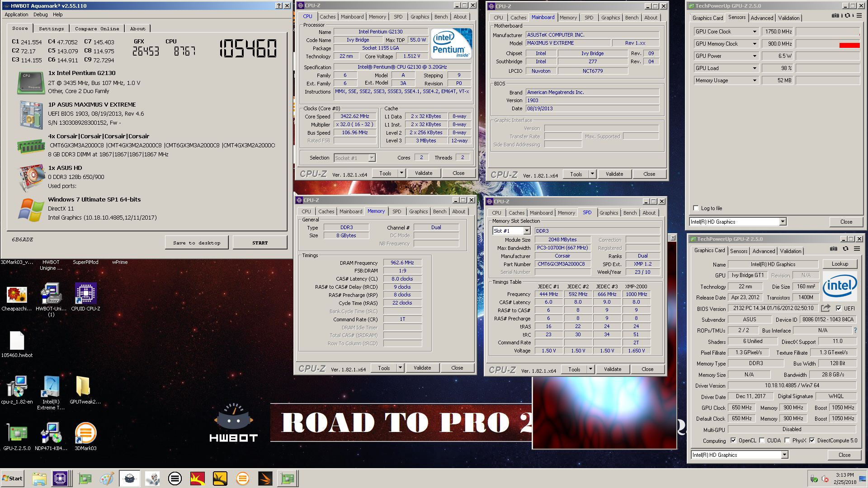
Task: Open Caches tab in CPU-Z CPU window
Action: click(x=327, y=17)
